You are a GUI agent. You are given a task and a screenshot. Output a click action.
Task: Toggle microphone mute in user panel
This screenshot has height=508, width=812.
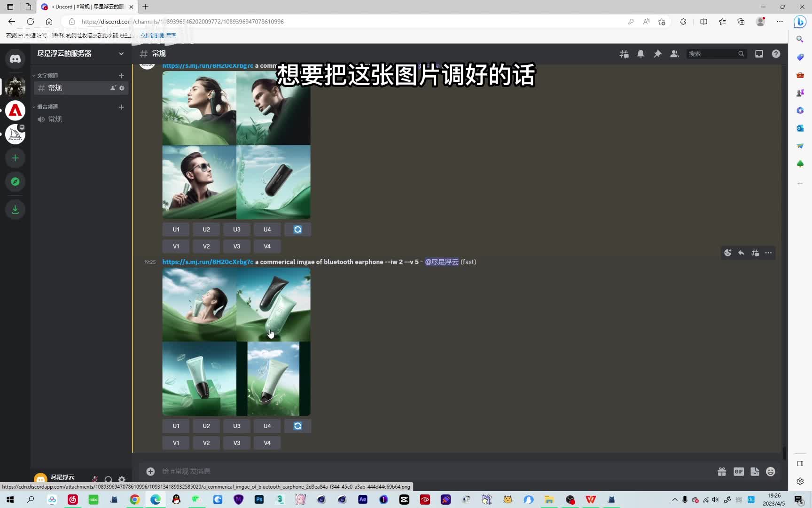click(x=94, y=479)
